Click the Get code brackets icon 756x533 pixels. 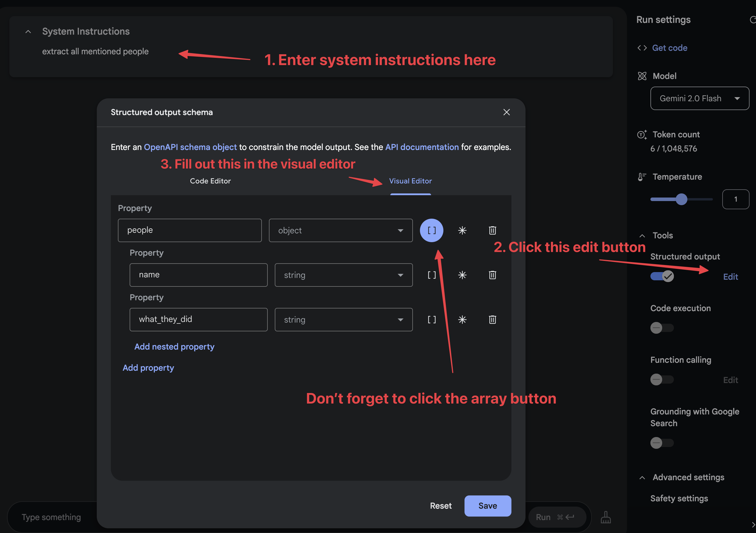[642, 48]
